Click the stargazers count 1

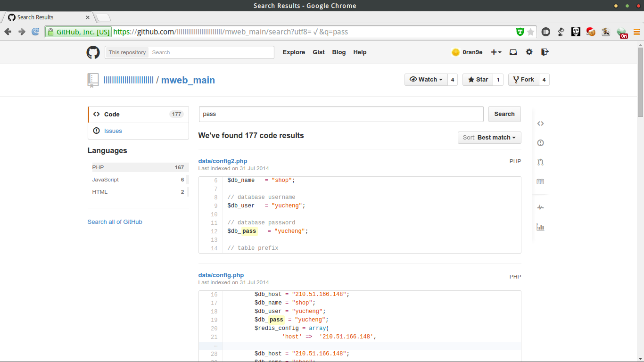point(498,80)
